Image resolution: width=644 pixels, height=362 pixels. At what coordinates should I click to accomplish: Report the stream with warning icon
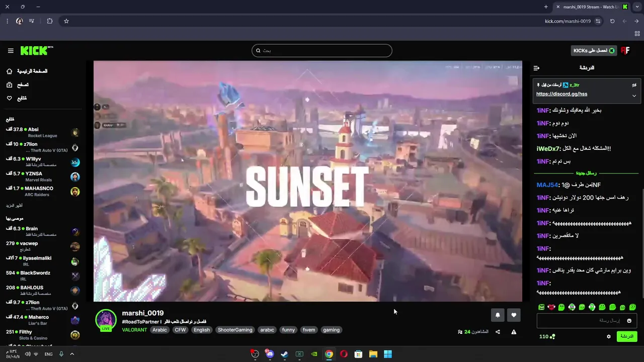514,332
